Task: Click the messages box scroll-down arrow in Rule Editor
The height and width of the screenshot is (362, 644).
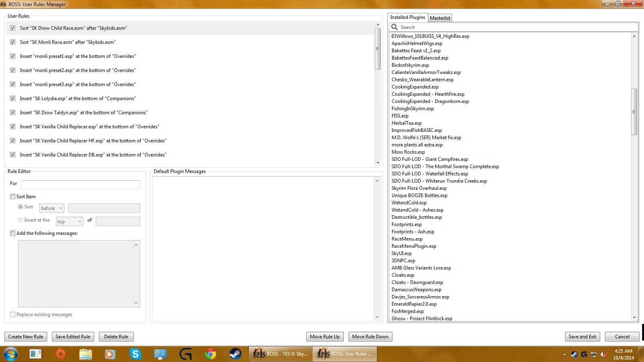Action: click(x=136, y=303)
